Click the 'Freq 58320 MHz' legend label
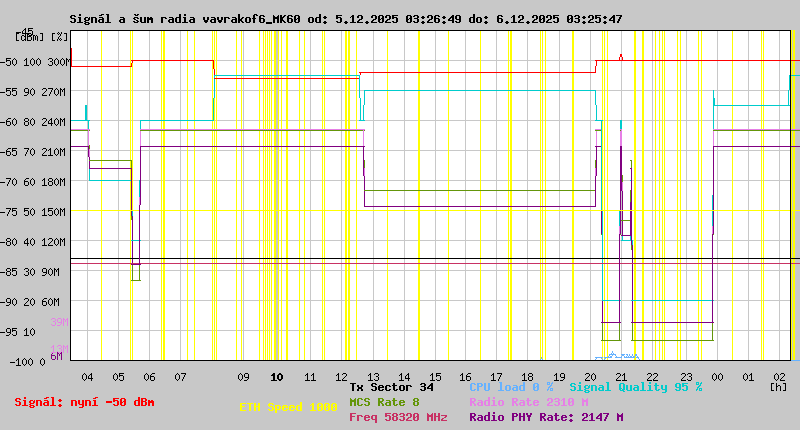Viewport: 800px width, 430px height. pos(398,417)
